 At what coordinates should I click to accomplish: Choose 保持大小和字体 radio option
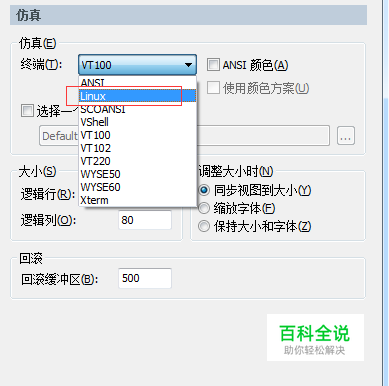pyautogui.click(x=204, y=226)
